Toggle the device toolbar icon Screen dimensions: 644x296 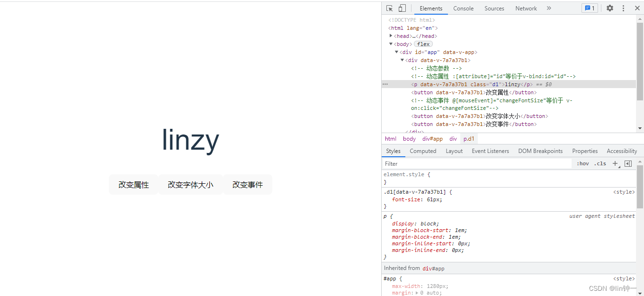pos(402,9)
